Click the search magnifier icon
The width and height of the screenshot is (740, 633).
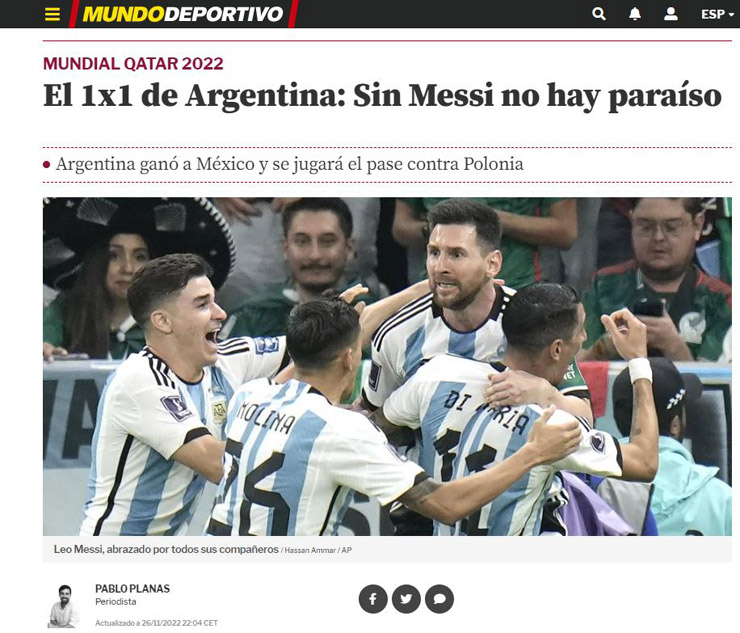[x=599, y=14]
